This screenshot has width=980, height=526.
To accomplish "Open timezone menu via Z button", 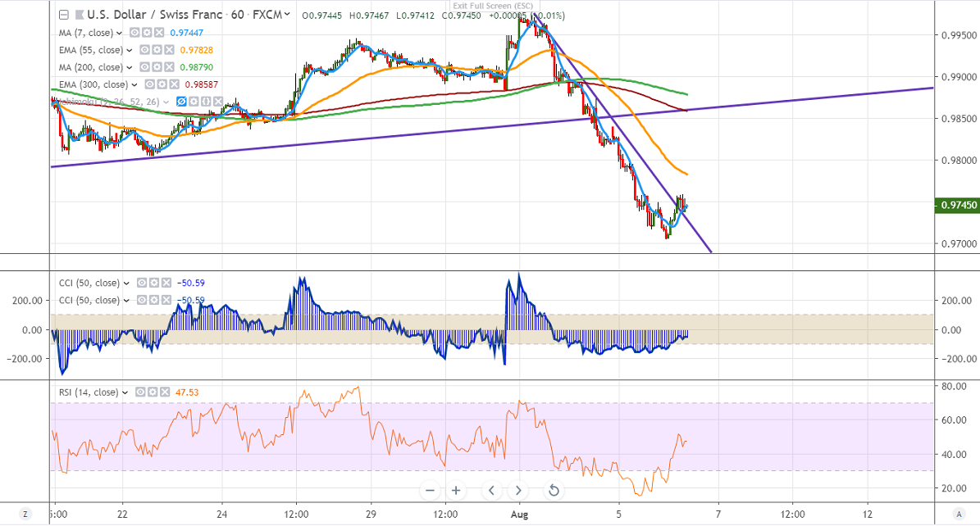I will click(25, 515).
